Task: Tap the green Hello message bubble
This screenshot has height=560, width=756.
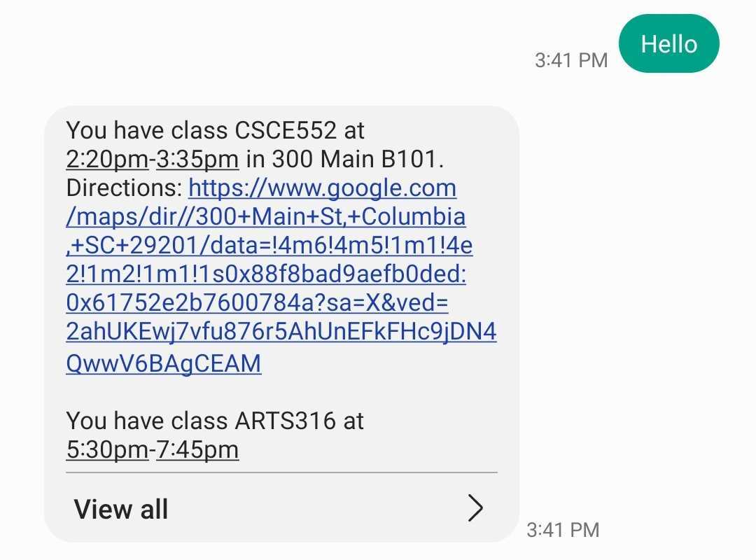Action: point(668,43)
